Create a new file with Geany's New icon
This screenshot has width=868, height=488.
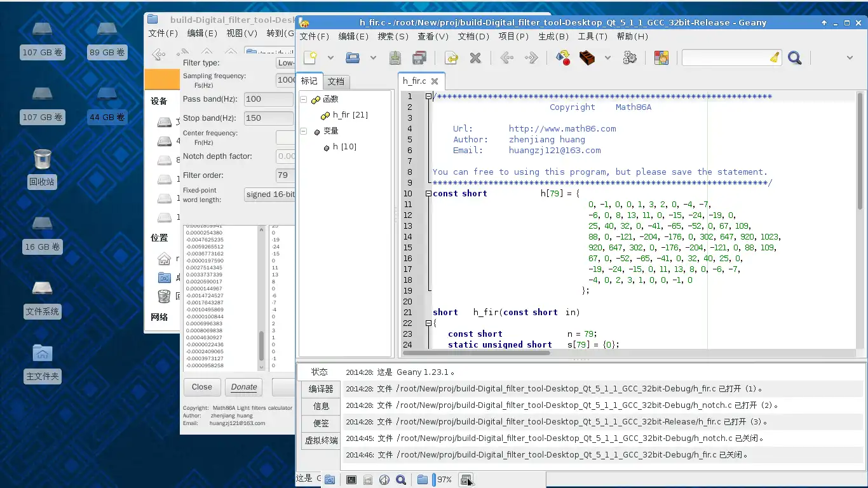[310, 58]
